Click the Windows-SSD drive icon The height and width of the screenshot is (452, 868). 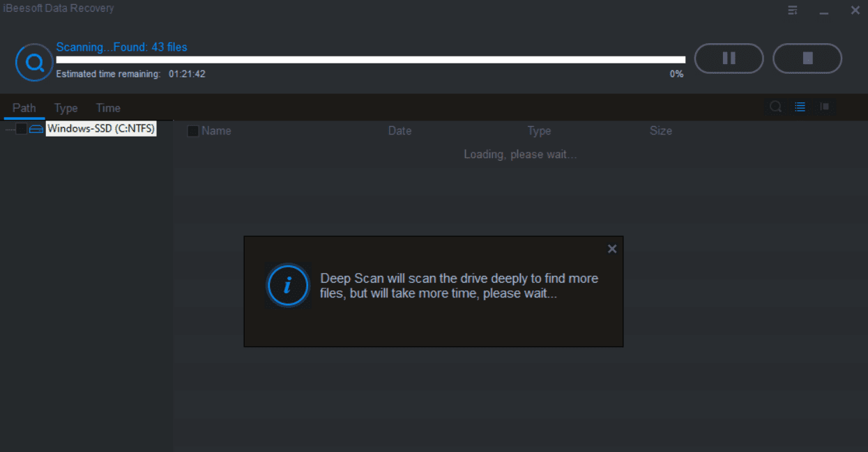[36, 129]
